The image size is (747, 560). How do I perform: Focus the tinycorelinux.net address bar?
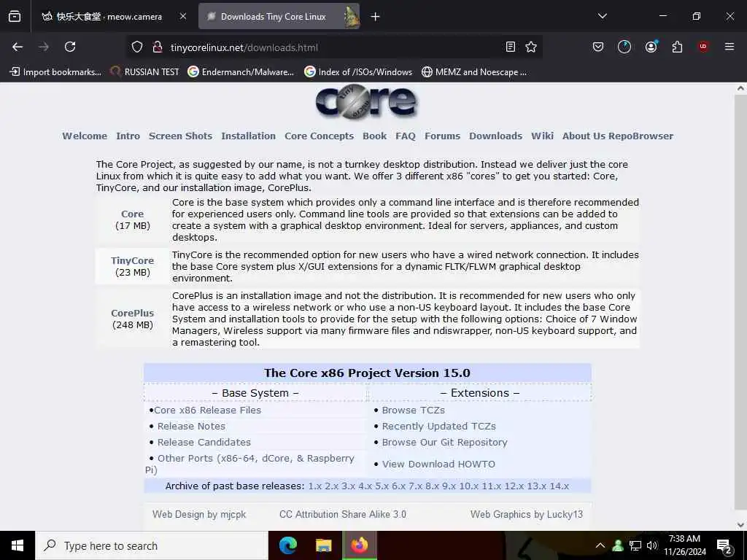pos(333,47)
